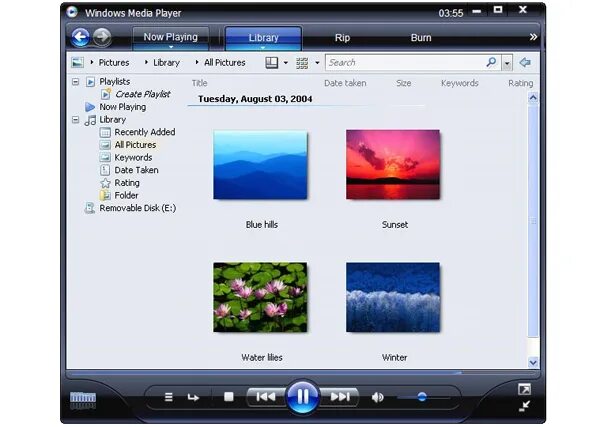600x427 pixels.
Task: Open Folder in the navigation tree
Action: 126,195
